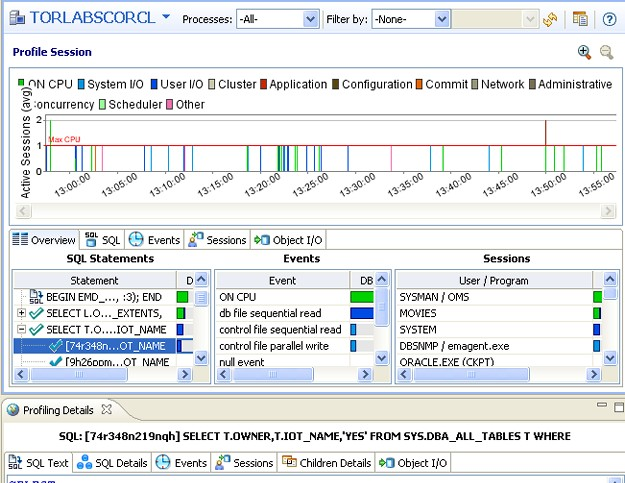Image resolution: width=625 pixels, height=483 pixels.
Task: Zoom out on the Profile Session chart
Action: click(x=607, y=52)
